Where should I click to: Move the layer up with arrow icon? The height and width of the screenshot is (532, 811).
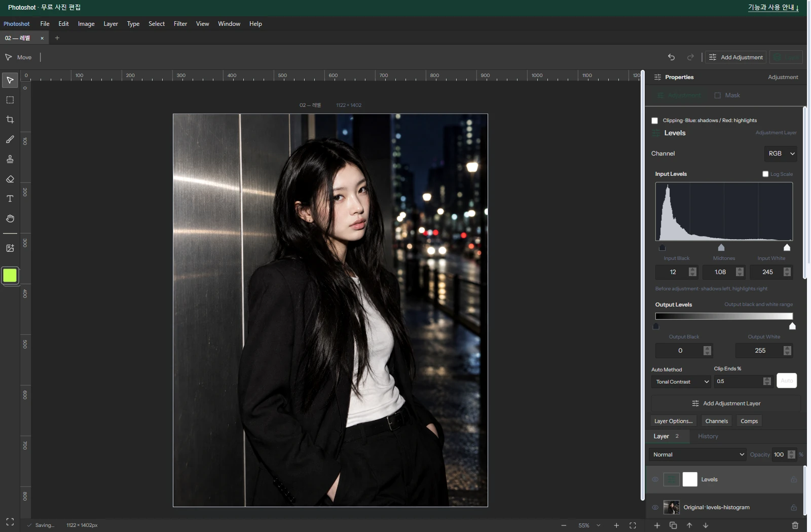point(689,525)
